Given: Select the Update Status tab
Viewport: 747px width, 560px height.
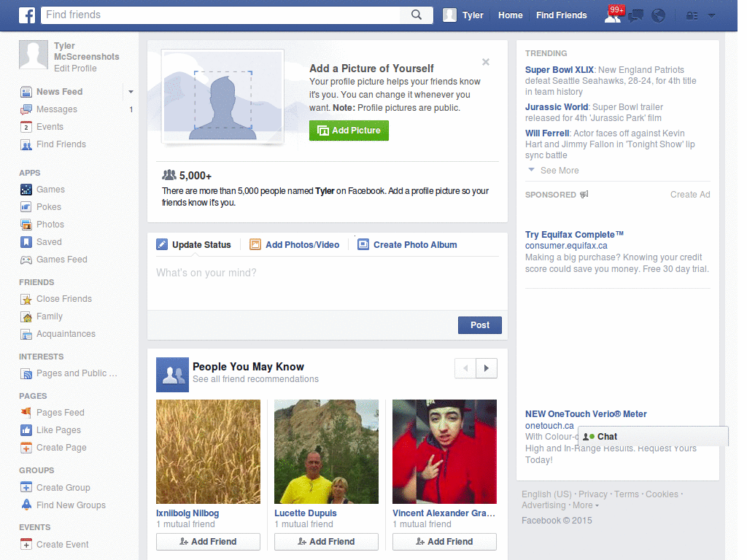Looking at the screenshot, I should pos(194,245).
